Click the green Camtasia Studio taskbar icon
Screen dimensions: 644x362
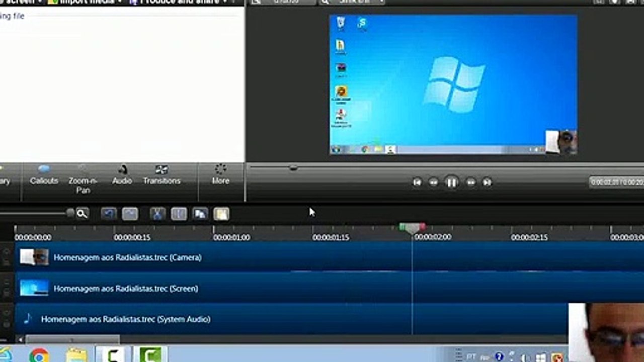pos(150,355)
